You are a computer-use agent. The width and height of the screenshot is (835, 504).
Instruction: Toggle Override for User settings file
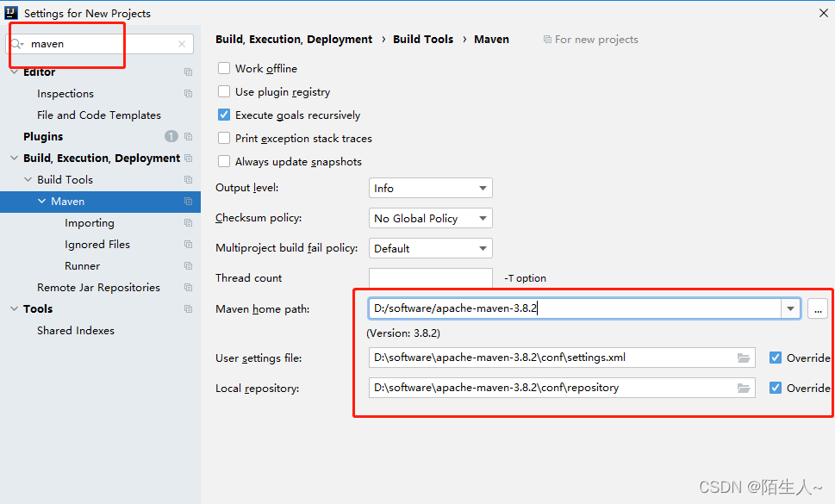[x=776, y=358]
